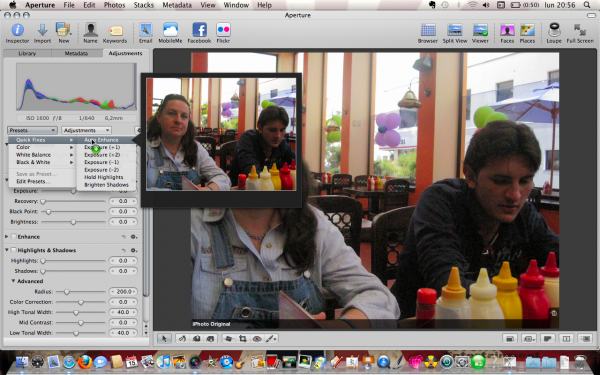Open the Stacks menu
This screenshot has height=375, width=600.
click(x=143, y=5)
